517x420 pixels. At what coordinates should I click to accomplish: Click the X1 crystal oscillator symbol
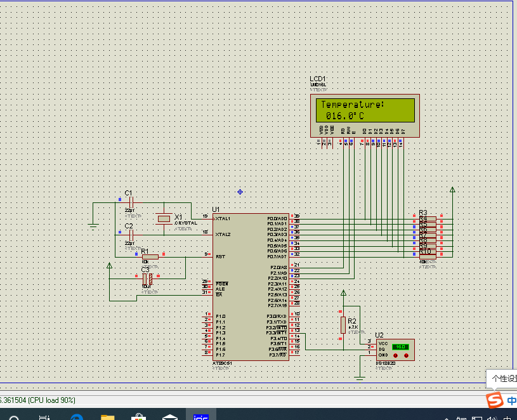pyautogui.click(x=164, y=219)
